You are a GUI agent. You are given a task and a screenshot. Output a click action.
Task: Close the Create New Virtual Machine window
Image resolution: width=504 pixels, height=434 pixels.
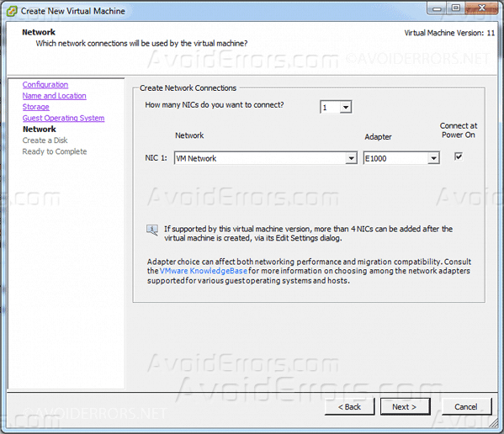pyautogui.click(x=481, y=8)
